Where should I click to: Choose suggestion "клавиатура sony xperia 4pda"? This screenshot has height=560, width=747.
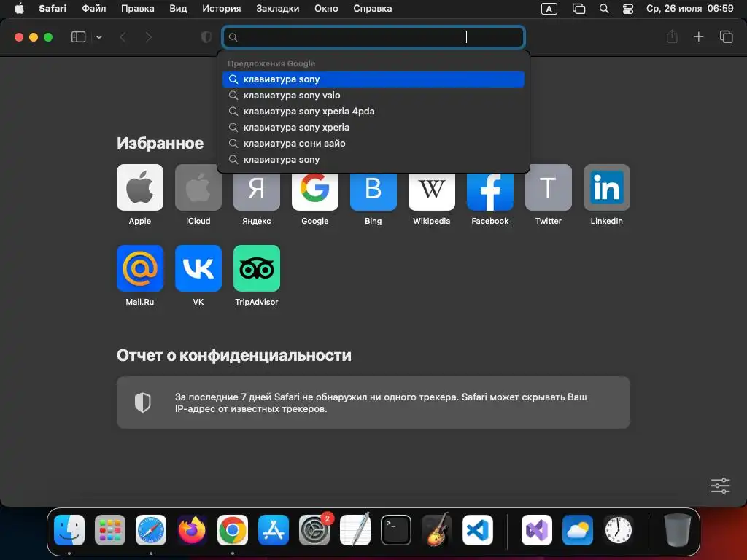pyautogui.click(x=373, y=112)
